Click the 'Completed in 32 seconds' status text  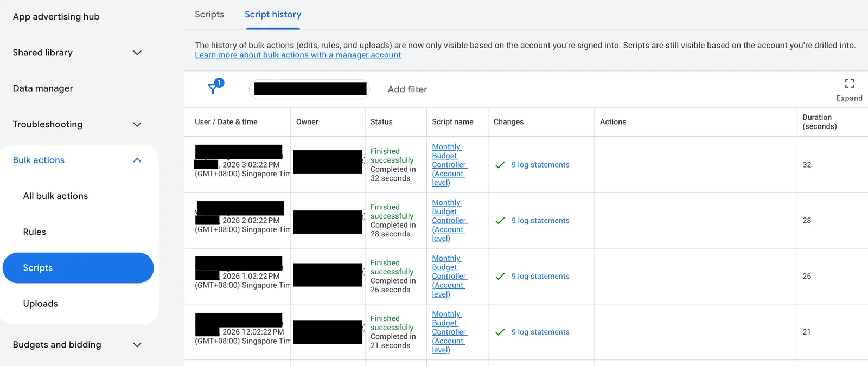tap(393, 174)
